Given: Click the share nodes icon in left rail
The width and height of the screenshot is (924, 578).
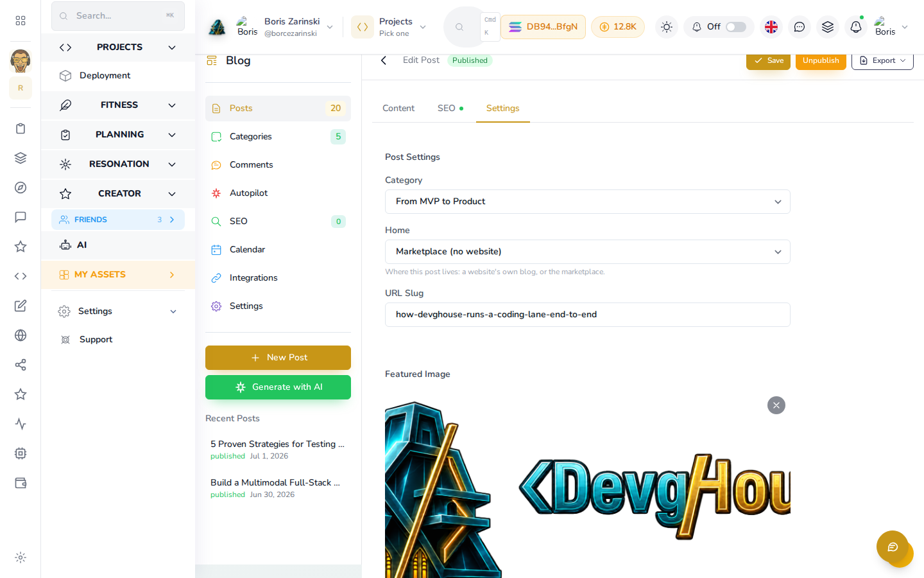Looking at the screenshot, I should coord(21,365).
